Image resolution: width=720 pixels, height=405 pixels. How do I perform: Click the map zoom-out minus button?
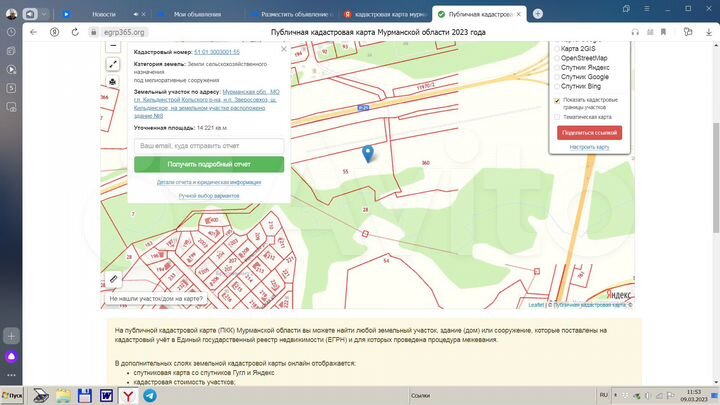113,46
